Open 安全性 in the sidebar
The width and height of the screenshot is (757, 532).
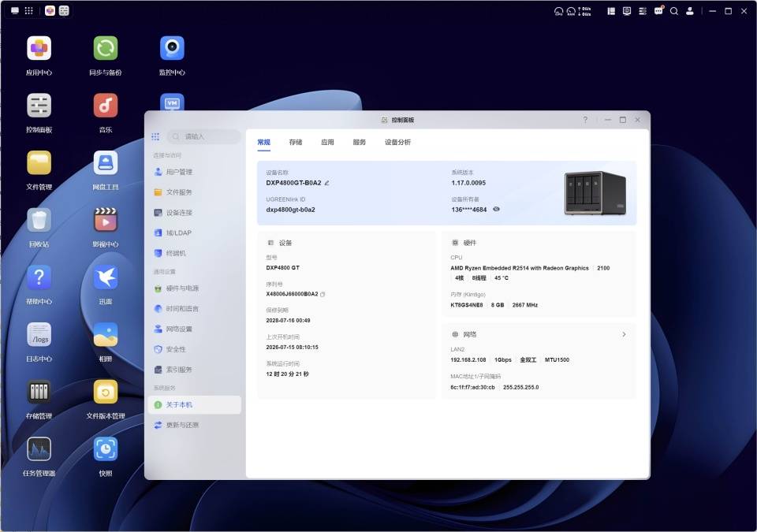(194, 349)
